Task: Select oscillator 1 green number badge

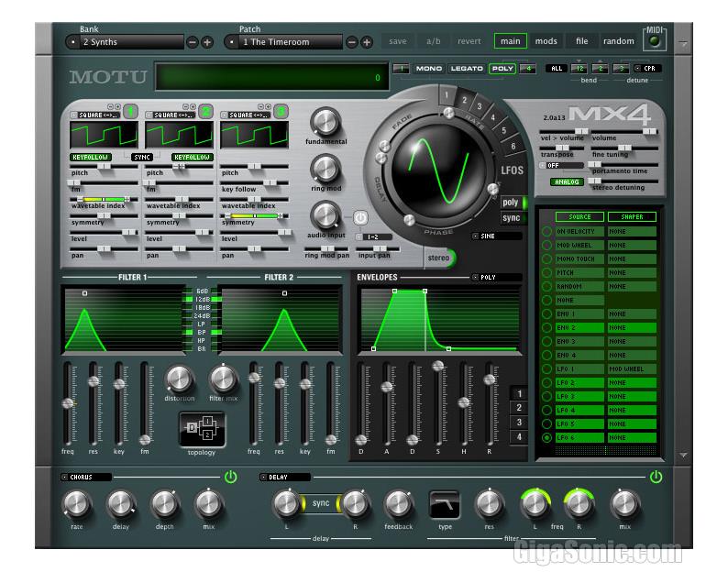Action: point(130,112)
